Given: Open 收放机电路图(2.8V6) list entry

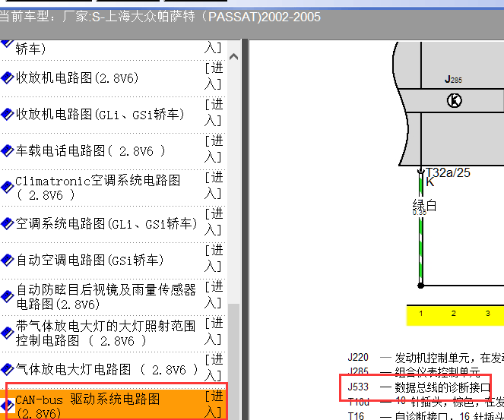Looking at the screenshot, I should (77, 77).
